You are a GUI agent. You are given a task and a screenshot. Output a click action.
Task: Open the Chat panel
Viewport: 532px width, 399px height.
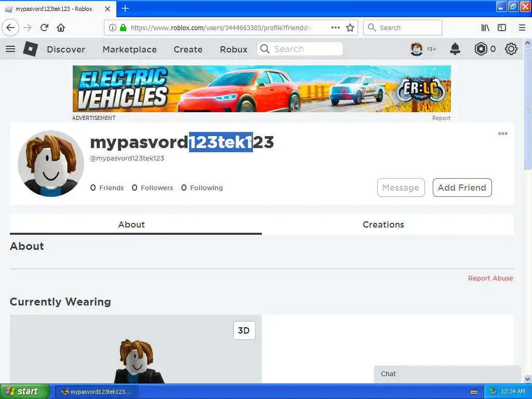(447, 374)
